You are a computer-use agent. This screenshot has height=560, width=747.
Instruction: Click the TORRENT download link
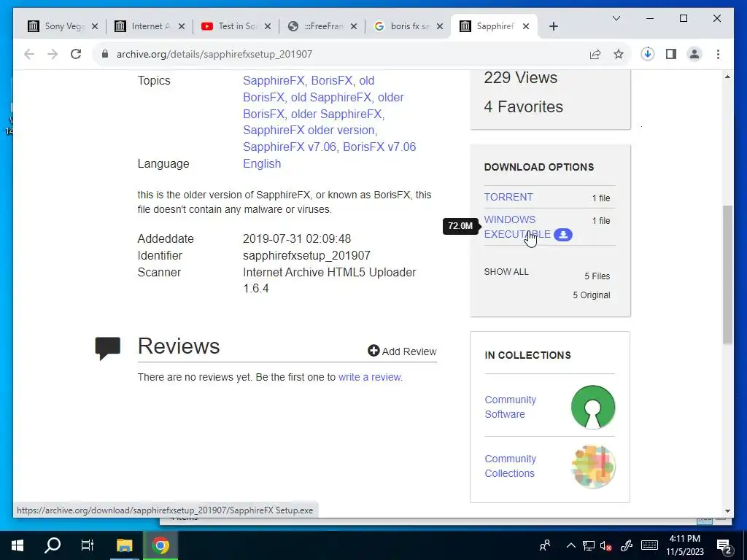[508, 197]
